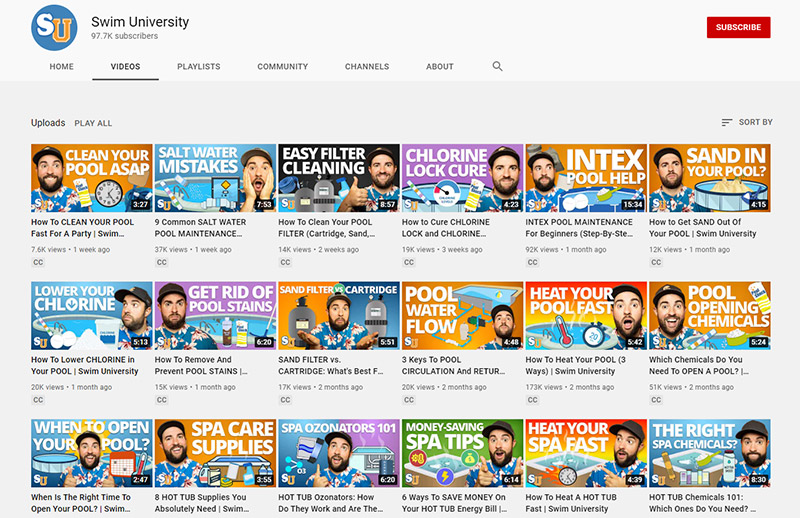Click CC badge under POOL WATER FLOW video
Screen dimensions: 800x518
(409, 400)
